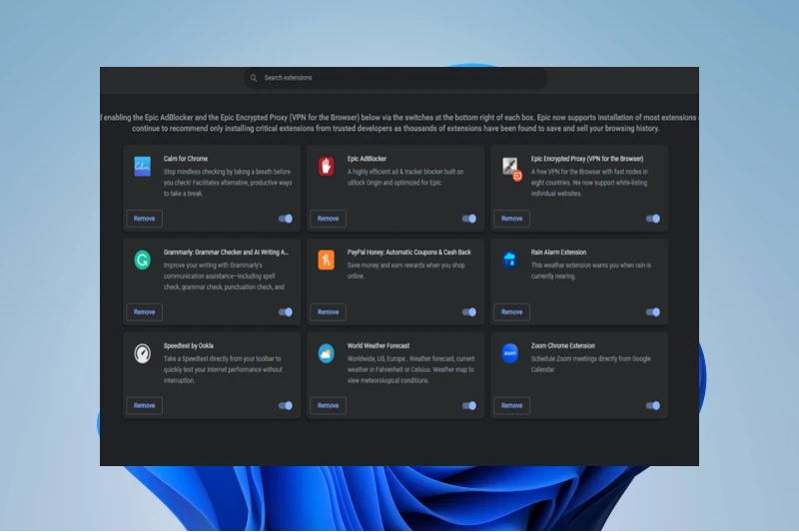Click 'This weather extension warns you' description

tap(591, 270)
